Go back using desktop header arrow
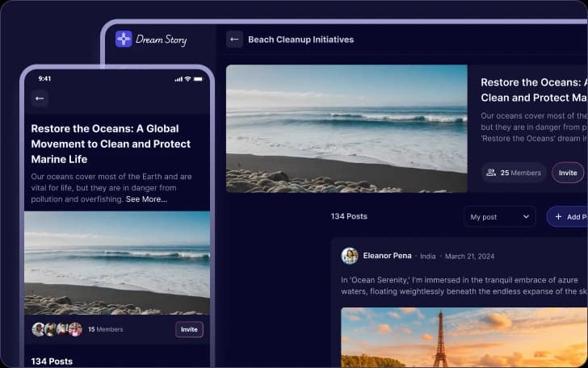The image size is (588, 368). coord(234,40)
